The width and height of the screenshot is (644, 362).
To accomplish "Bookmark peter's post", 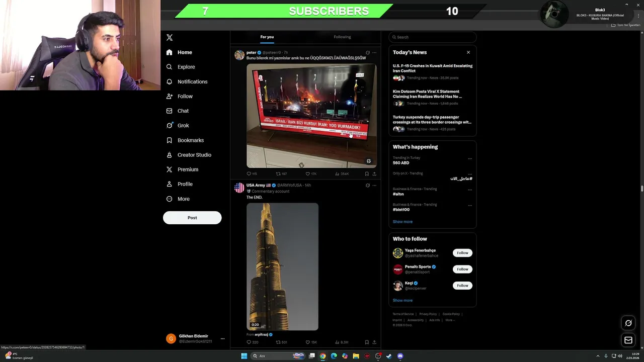I will click(367, 174).
